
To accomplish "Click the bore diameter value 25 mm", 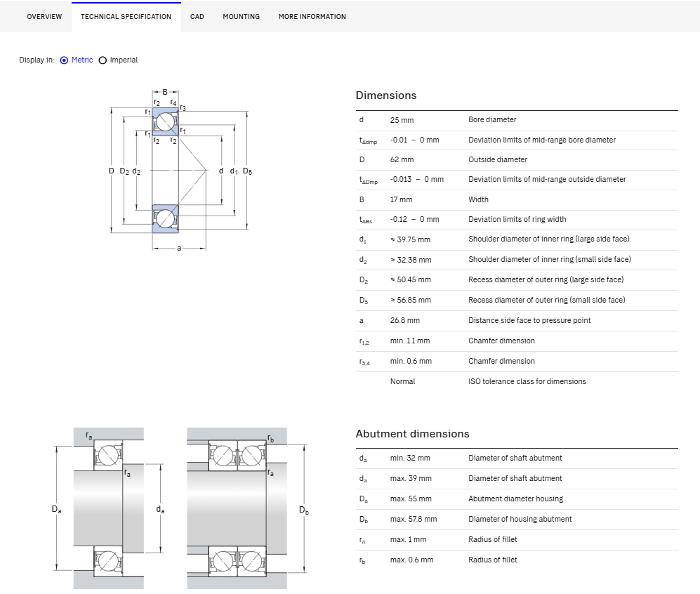I will (402, 120).
